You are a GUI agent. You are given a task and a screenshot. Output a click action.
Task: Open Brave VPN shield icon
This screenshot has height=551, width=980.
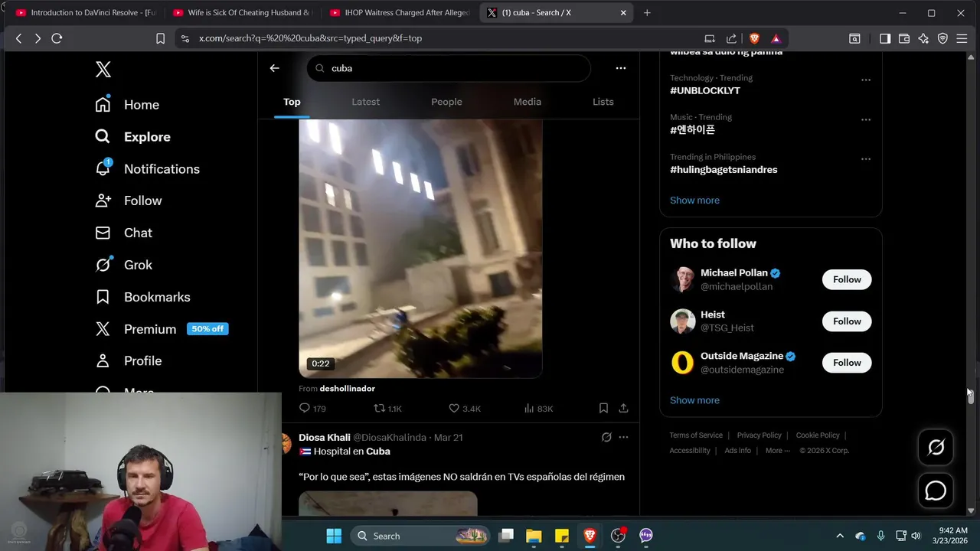[x=942, y=38]
